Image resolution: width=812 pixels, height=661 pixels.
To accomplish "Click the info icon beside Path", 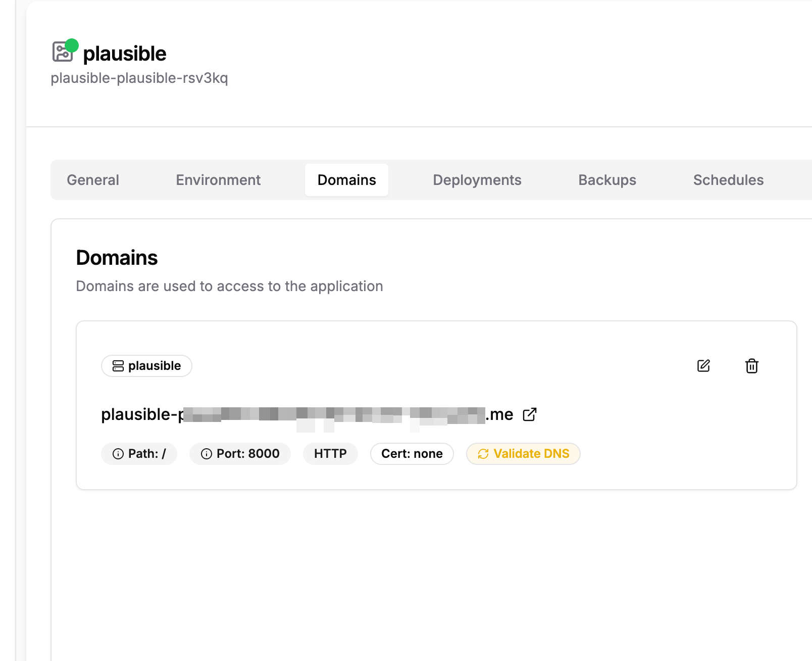I will [x=118, y=454].
